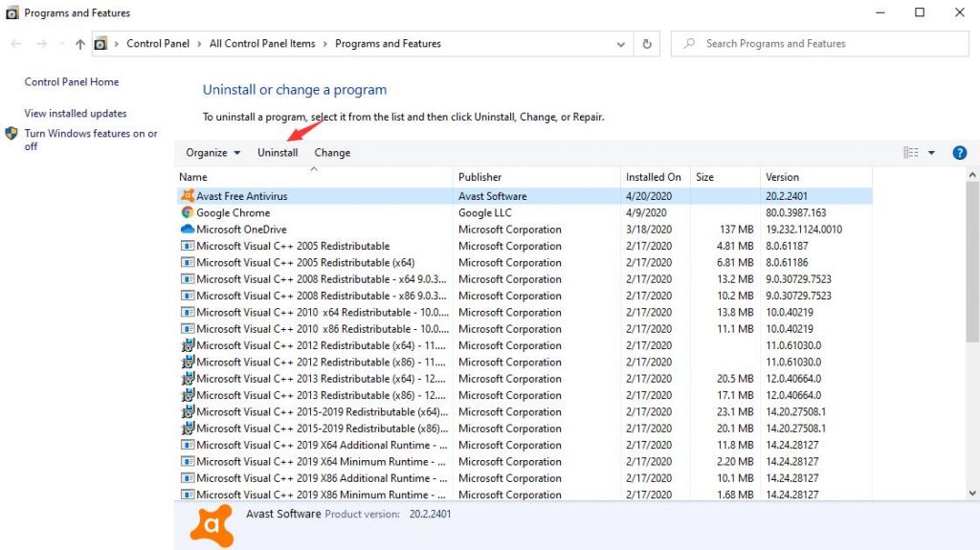The image size is (980, 550).
Task: Click the vertical scrollbar thumb
Action: pos(972,261)
